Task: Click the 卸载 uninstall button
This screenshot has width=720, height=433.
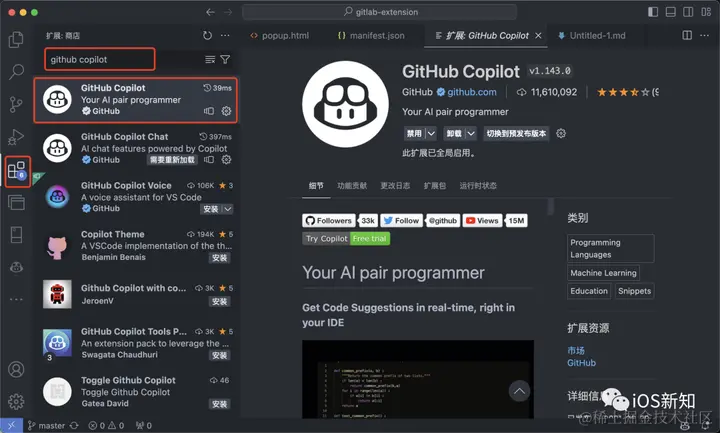Action: pos(454,133)
